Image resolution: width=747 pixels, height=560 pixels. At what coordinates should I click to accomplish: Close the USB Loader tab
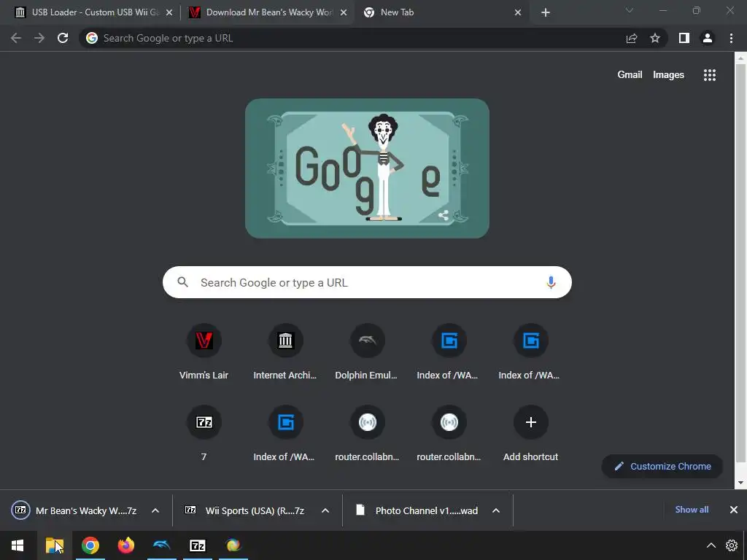[169, 12]
